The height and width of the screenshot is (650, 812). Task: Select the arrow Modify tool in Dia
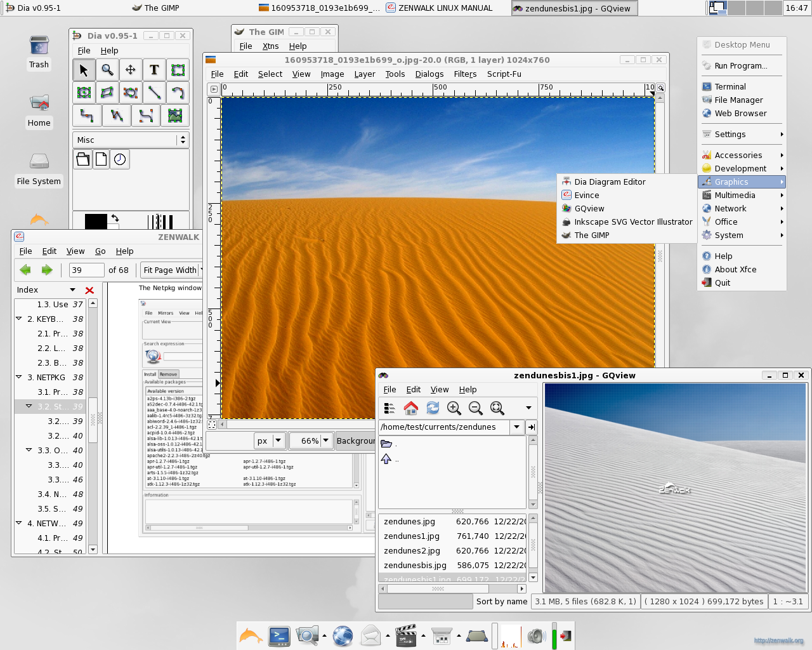pyautogui.click(x=84, y=70)
